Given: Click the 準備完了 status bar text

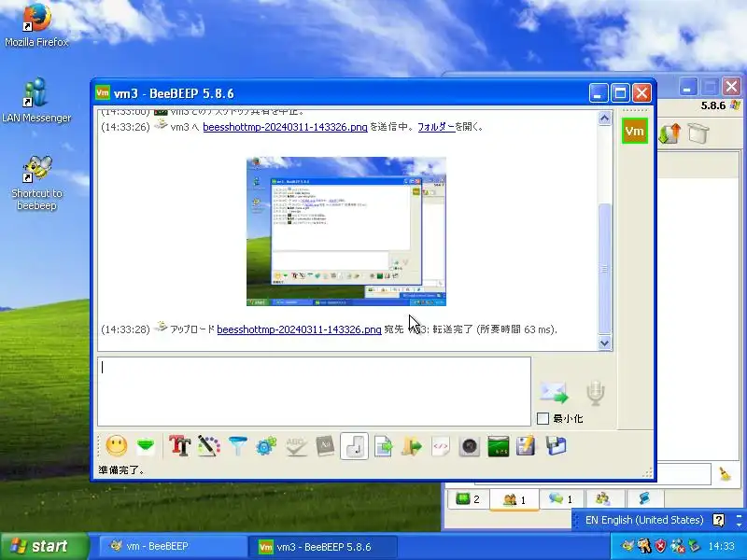Looking at the screenshot, I should pos(121,470).
